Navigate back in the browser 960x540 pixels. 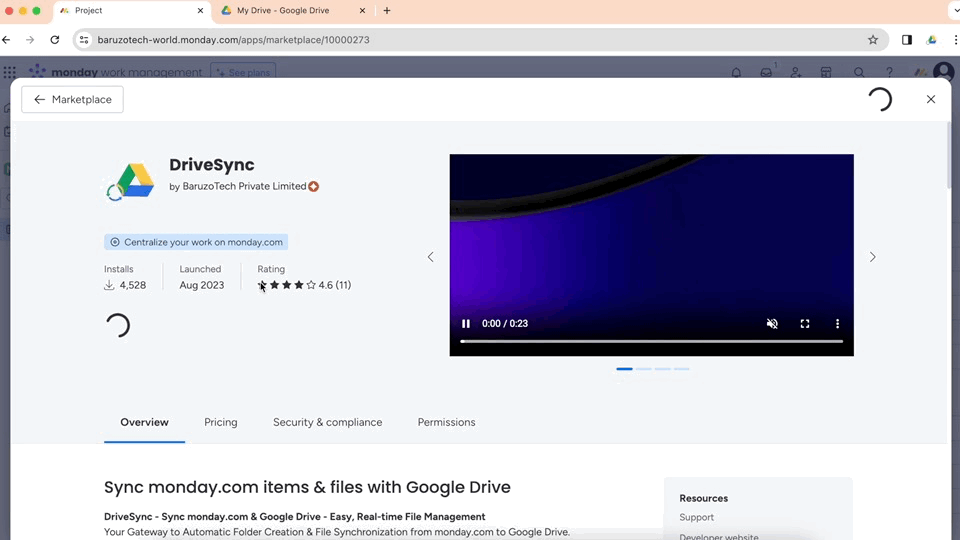[7, 40]
